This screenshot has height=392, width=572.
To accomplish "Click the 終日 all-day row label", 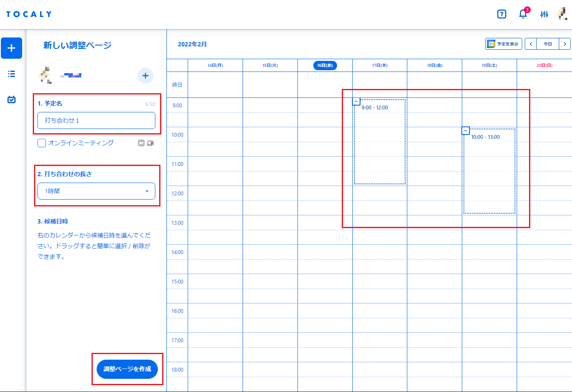I will [177, 85].
